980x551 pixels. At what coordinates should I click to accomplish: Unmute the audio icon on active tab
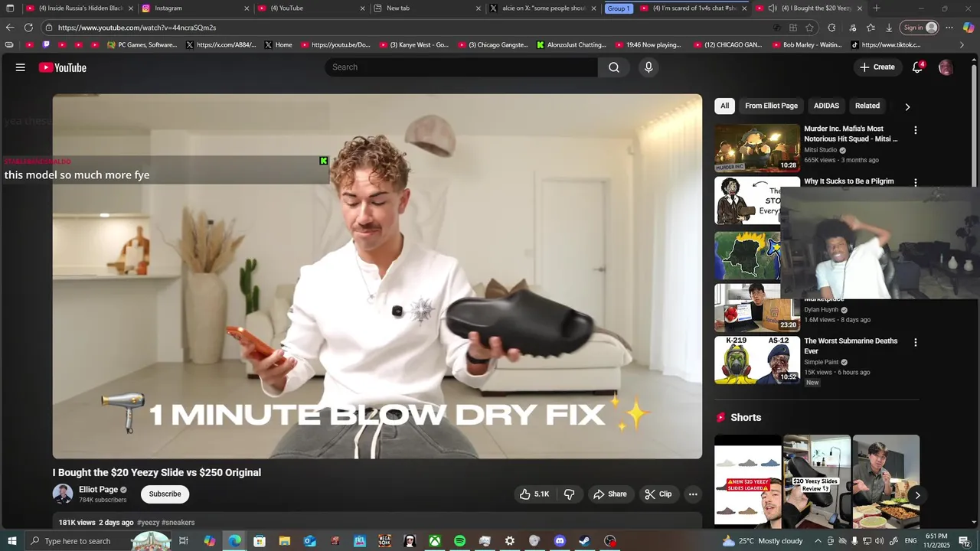click(773, 8)
